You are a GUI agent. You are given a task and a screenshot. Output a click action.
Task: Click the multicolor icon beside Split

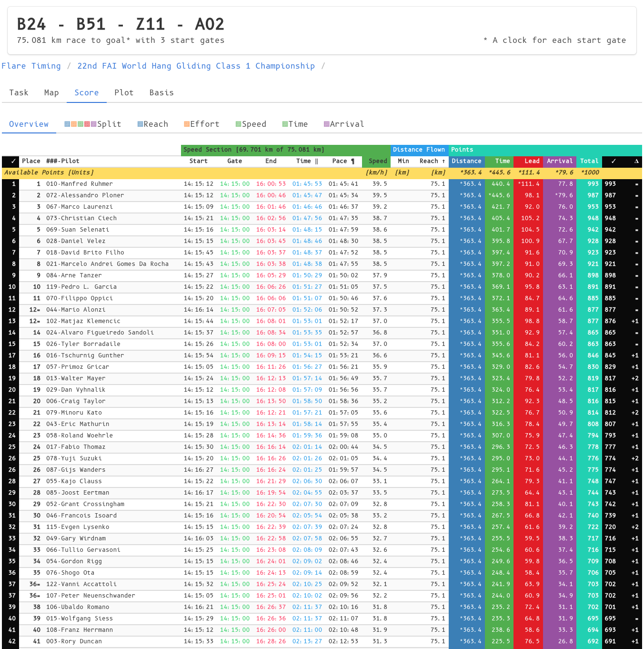click(80, 124)
